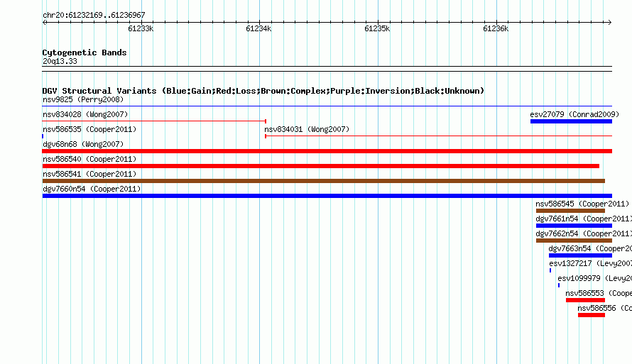Click the nsv586553 red loss bar
The height and width of the screenshot is (364, 632).
click(x=585, y=300)
